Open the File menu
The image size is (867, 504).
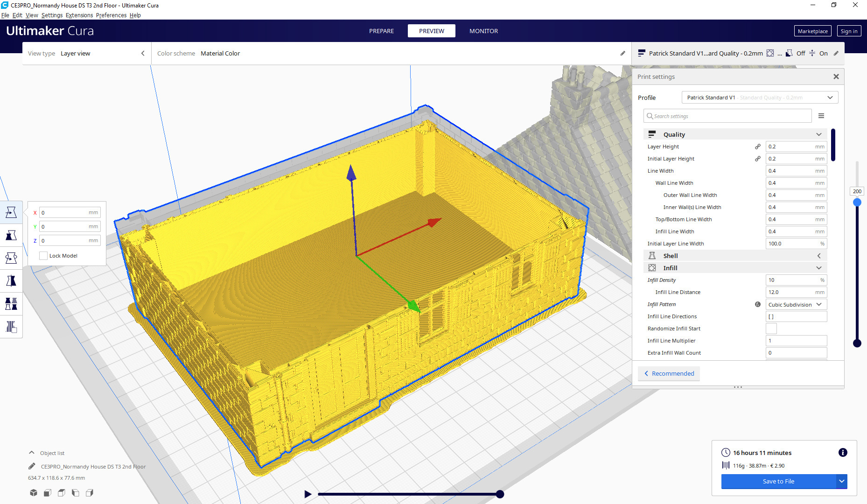[x=5, y=15]
